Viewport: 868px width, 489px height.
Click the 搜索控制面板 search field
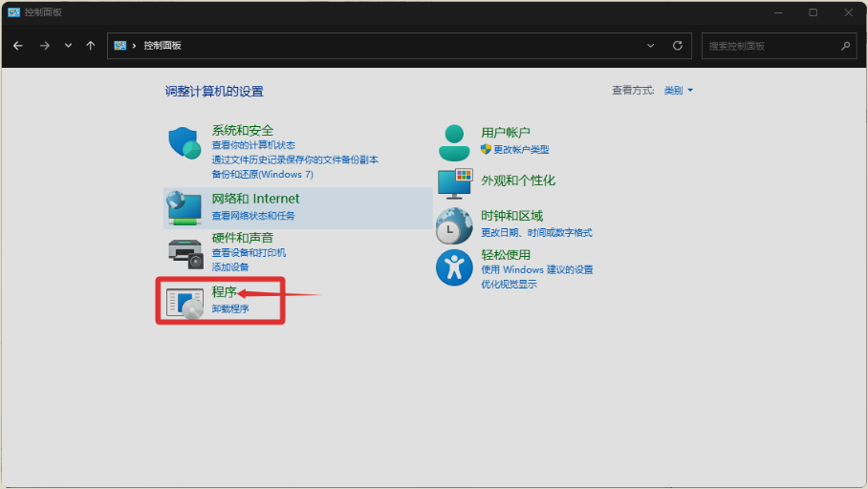click(770, 46)
